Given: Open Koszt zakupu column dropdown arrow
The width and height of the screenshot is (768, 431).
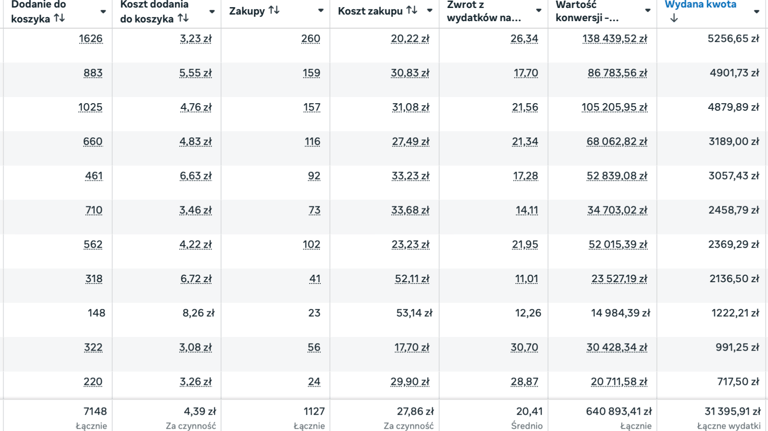Looking at the screenshot, I should click(430, 11).
